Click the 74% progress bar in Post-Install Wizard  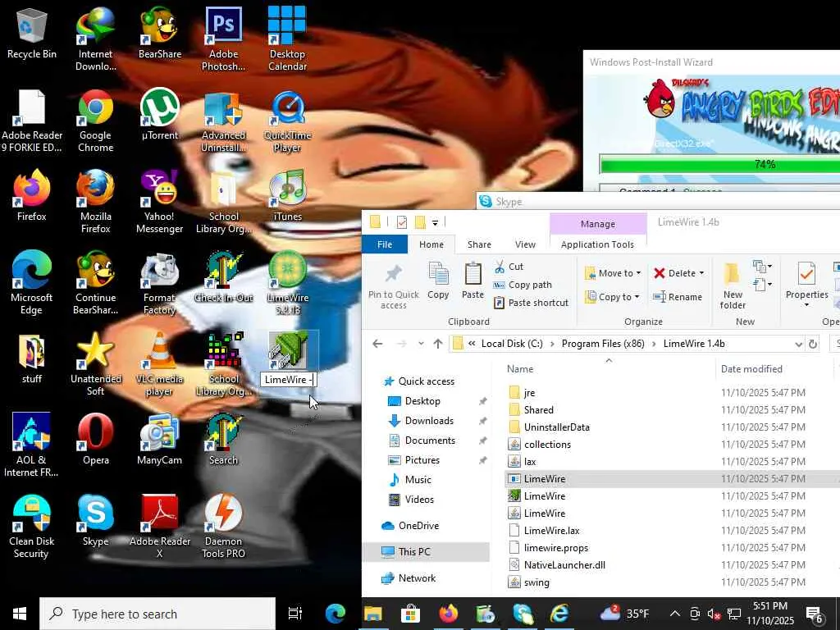click(719, 164)
